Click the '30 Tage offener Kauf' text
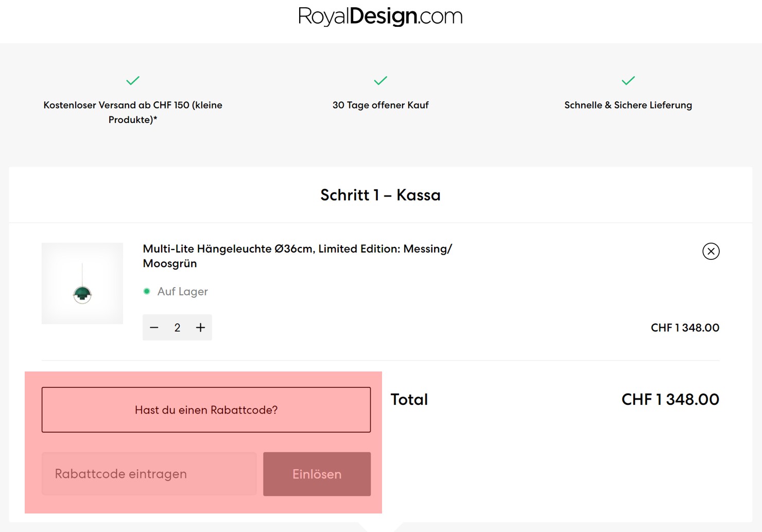Image resolution: width=762 pixels, height=532 pixels. tap(380, 105)
